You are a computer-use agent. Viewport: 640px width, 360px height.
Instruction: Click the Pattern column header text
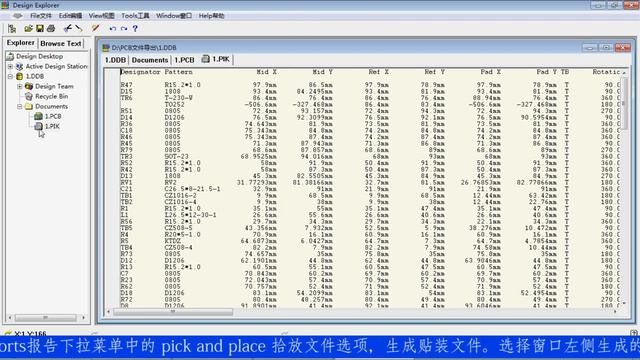coord(178,72)
